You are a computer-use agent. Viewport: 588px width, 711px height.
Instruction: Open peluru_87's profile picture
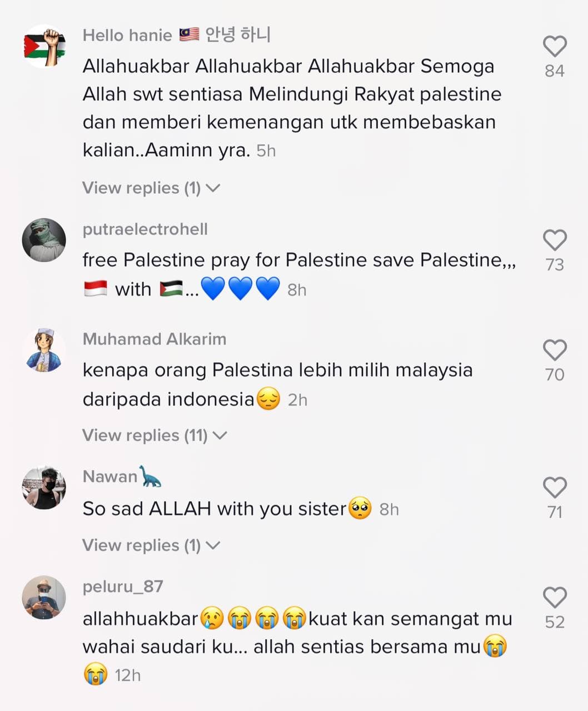pyautogui.click(x=44, y=597)
